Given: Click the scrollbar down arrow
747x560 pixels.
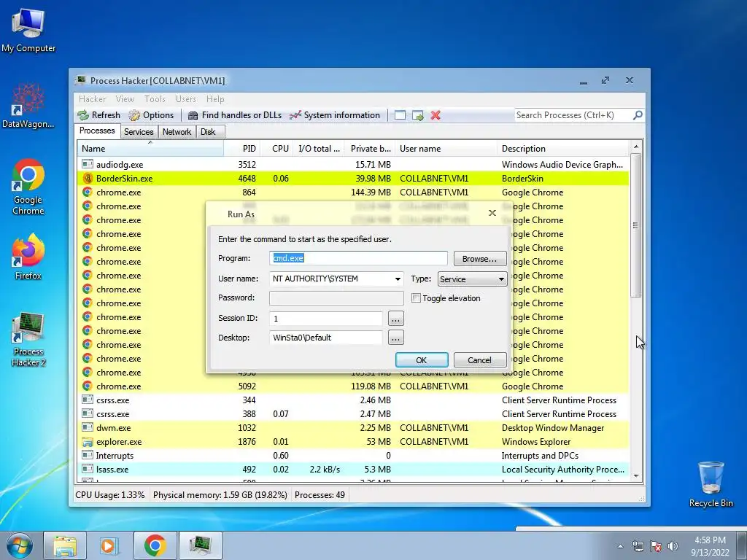Looking at the screenshot, I should (x=636, y=475).
